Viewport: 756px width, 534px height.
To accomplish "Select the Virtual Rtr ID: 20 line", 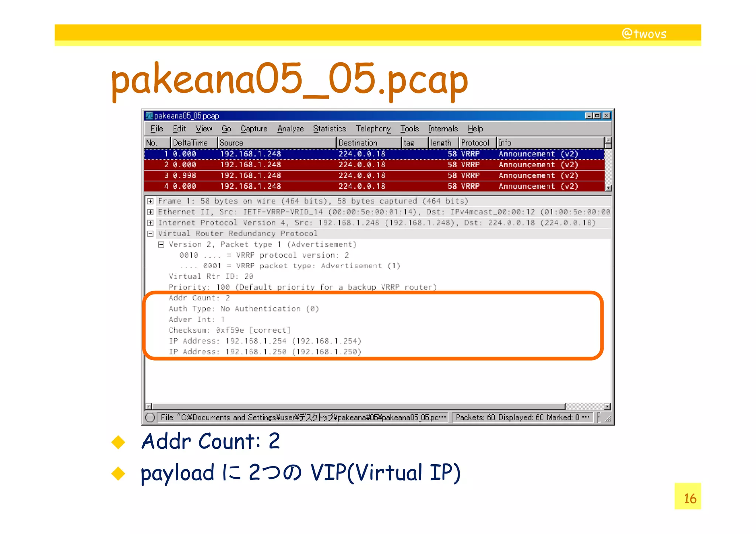I will click(x=211, y=276).
